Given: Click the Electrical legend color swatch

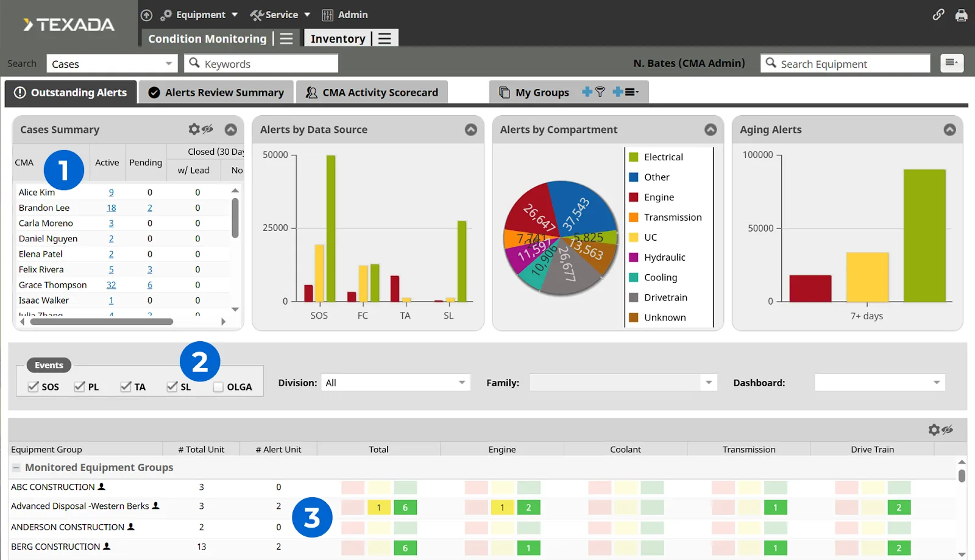Looking at the screenshot, I should [x=633, y=157].
